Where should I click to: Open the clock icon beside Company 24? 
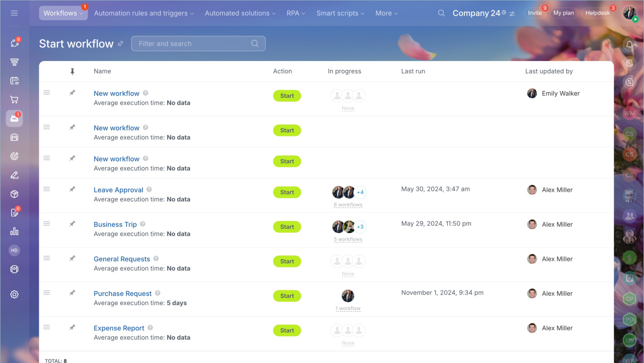(x=504, y=12)
